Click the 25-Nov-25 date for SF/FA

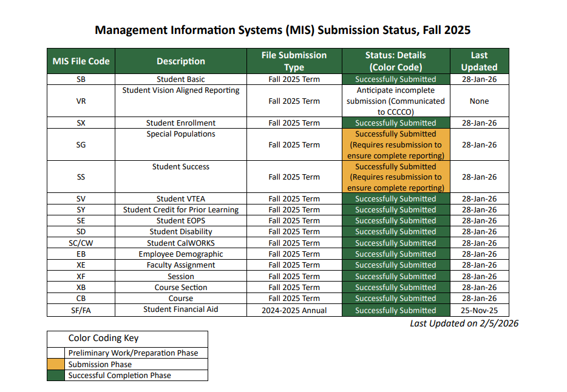[479, 310]
